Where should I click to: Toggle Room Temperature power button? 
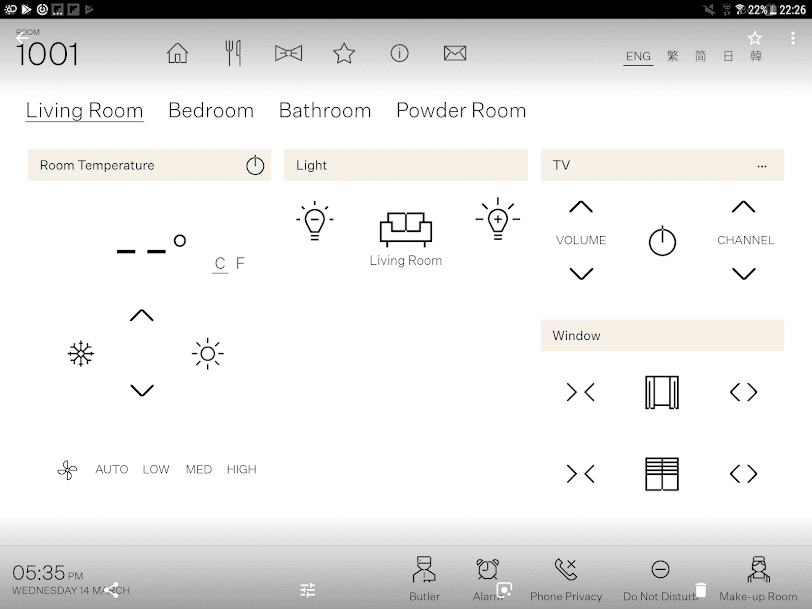(x=255, y=165)
